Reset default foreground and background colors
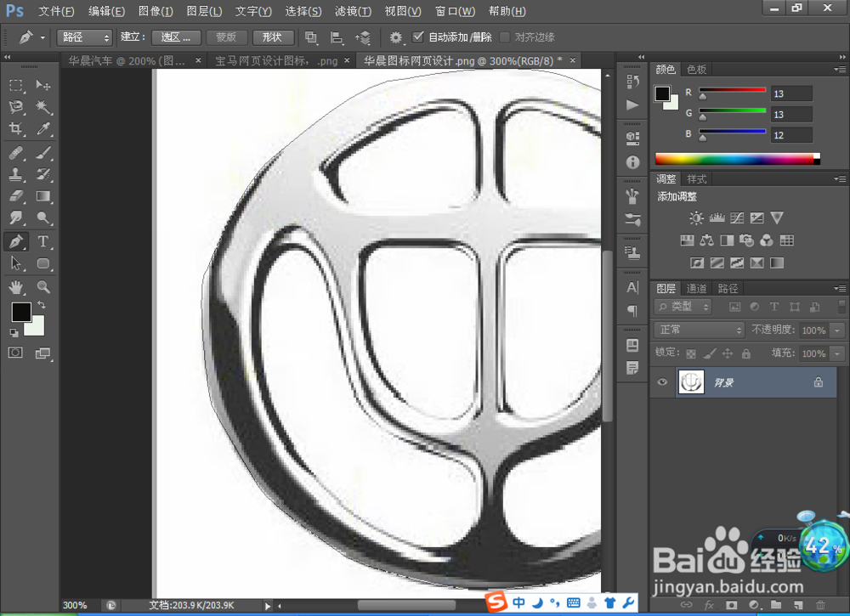850x616 pixels. click(14, 332)
